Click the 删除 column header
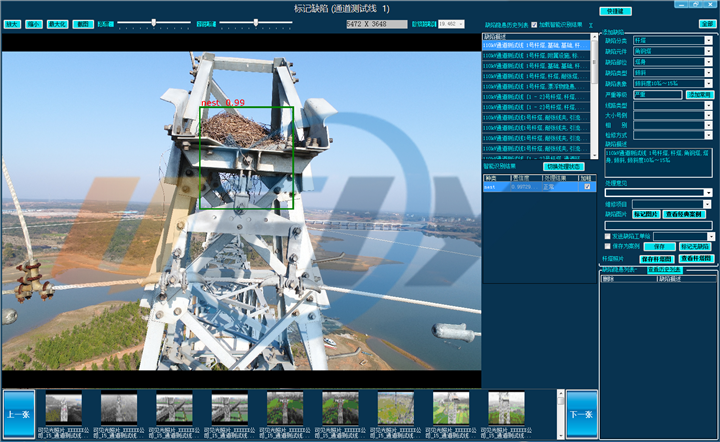The width and height of the screenshot is (720, 442). pos(629,279)
